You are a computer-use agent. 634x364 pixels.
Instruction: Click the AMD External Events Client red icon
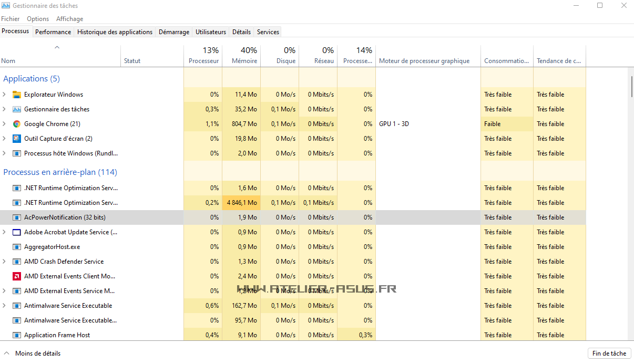(16, 276)
